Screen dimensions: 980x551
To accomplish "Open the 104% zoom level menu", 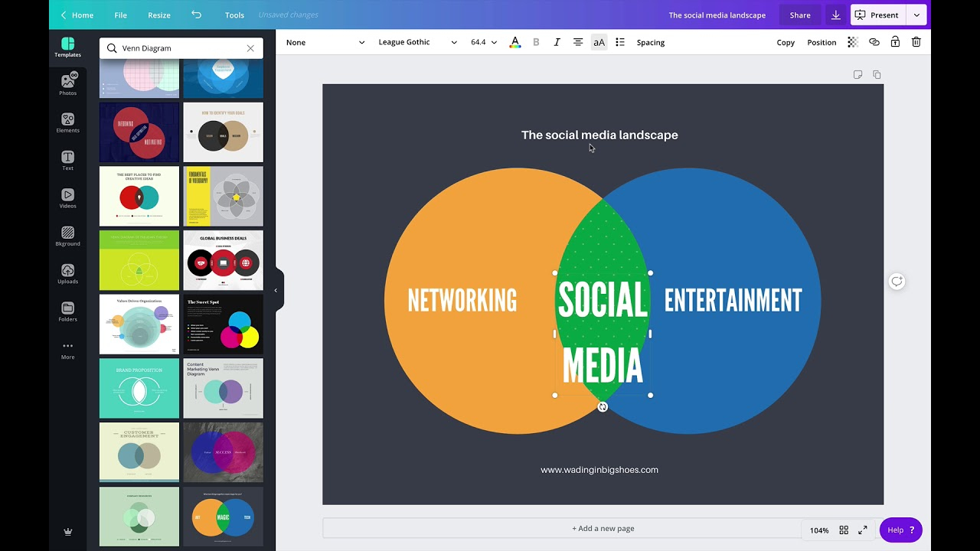I will tap(819, 530).
